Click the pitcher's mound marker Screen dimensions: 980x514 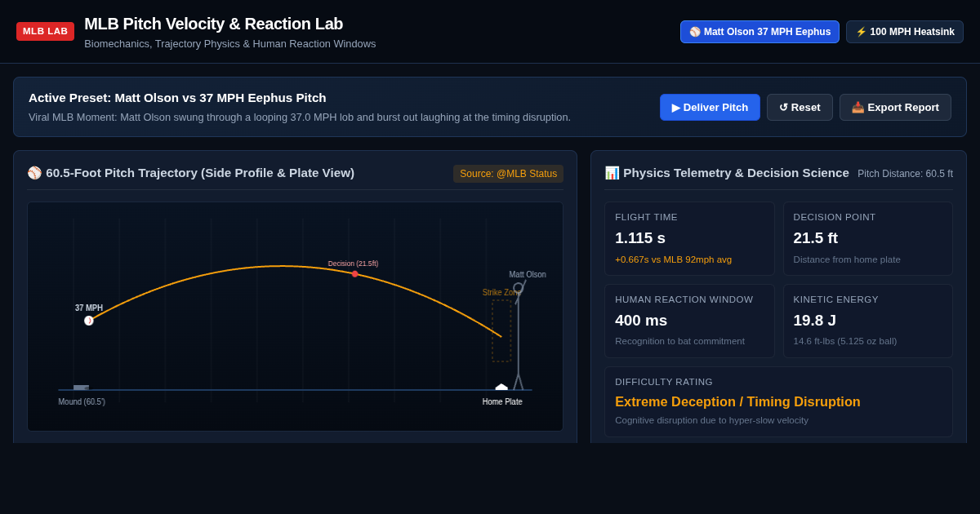point(81,388)
